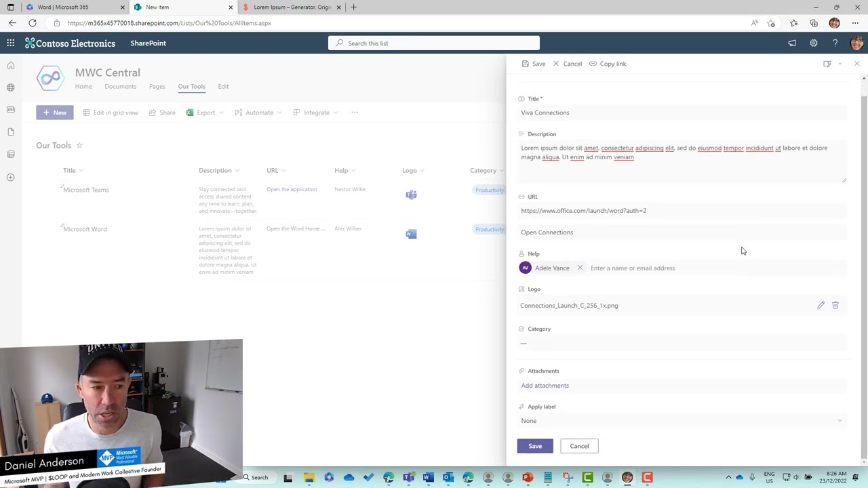Open the edit form icon in panel header
868x488 pixels.
tap(827, 64)
